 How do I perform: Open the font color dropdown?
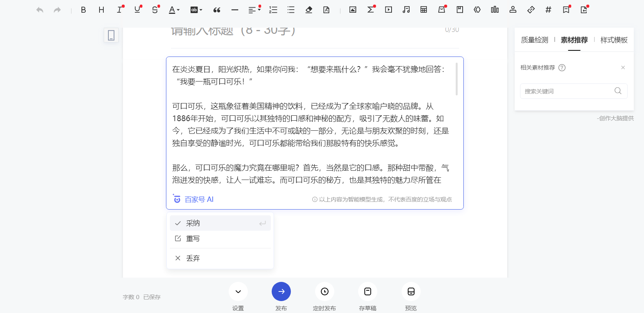coord(174,10)
